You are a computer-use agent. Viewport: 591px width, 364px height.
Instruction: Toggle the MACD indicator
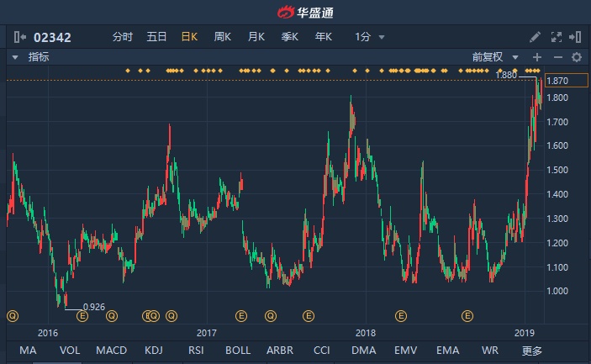click(112, 351)
